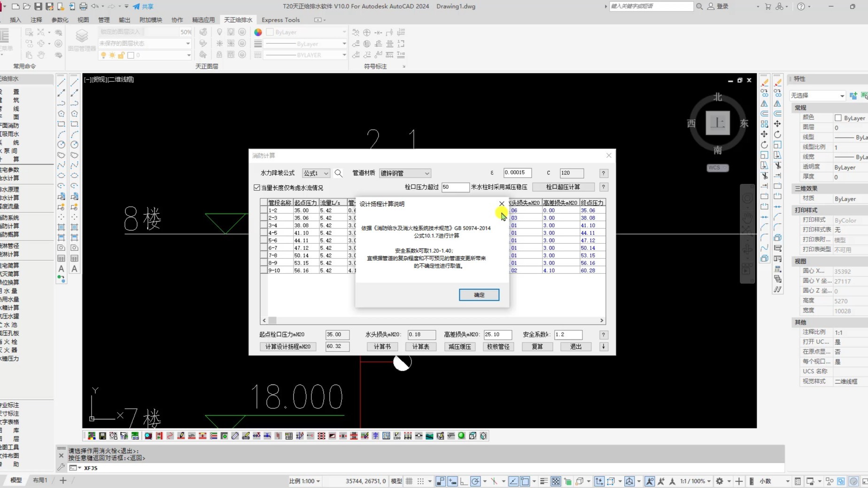The height and width of the screenshot is (488, 868).
Task: Click the 校核管径 button
Action: [498, 347]
